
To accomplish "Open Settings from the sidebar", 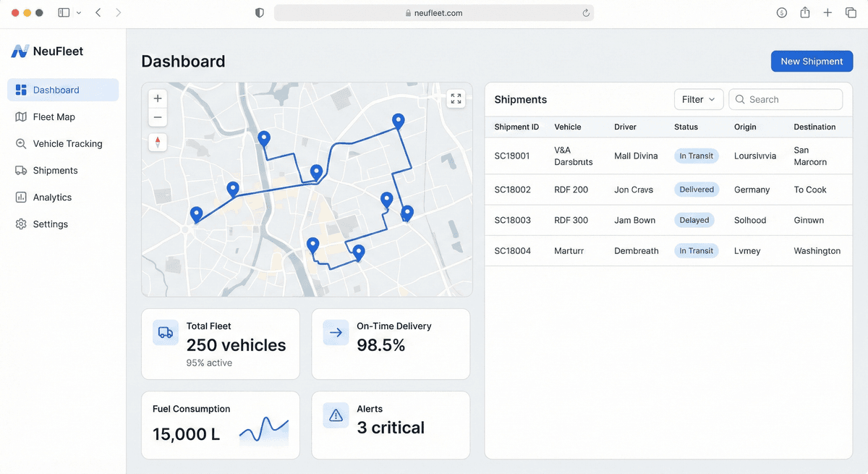I will tap(48, 224).
